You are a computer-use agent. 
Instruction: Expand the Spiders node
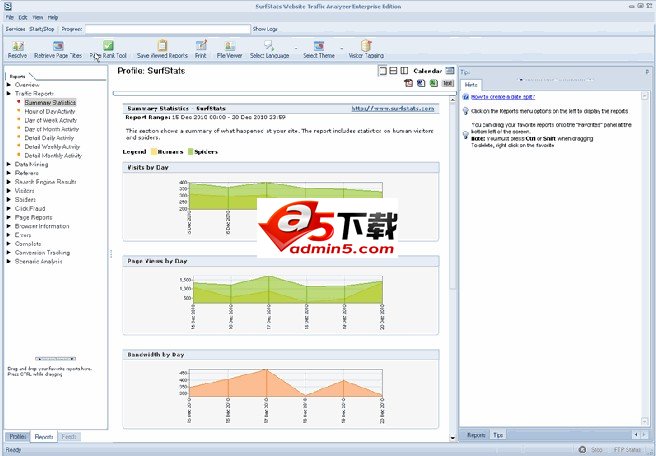coord(9,200)
